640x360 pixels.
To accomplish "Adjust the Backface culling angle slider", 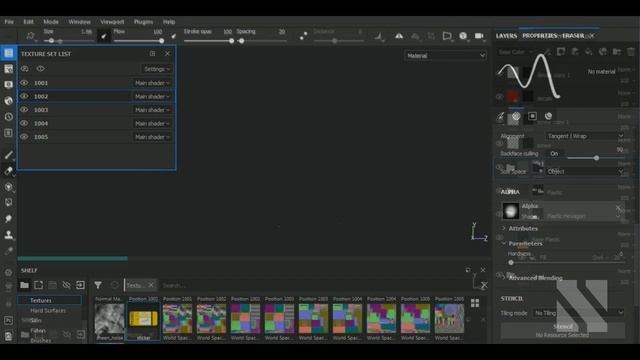I will [x=596, y=158].
